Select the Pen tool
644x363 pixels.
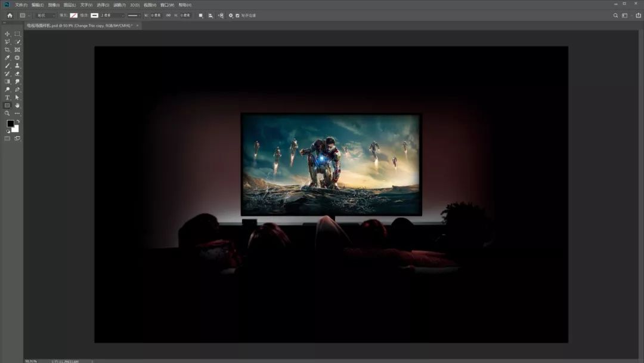tap(17, 89)
